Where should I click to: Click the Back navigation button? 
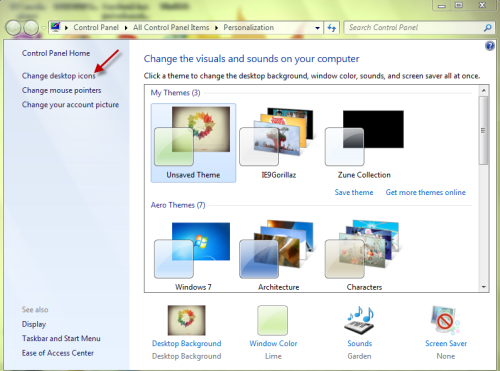[14, 28]
